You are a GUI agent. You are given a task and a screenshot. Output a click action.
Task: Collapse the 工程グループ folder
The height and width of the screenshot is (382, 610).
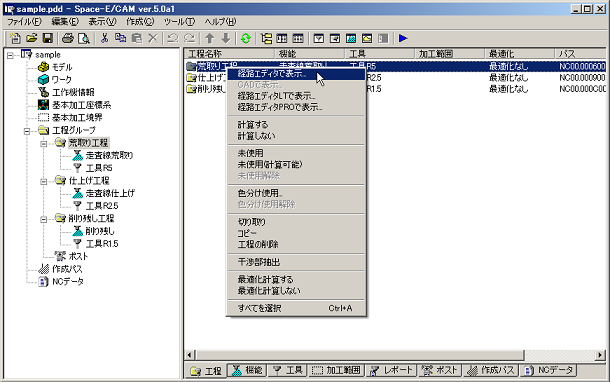(27, 131)
